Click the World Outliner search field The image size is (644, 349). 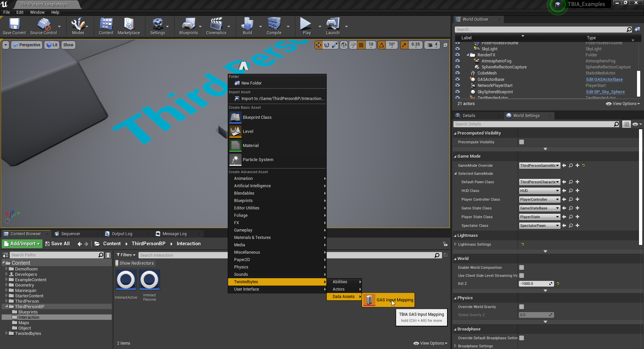544,30
